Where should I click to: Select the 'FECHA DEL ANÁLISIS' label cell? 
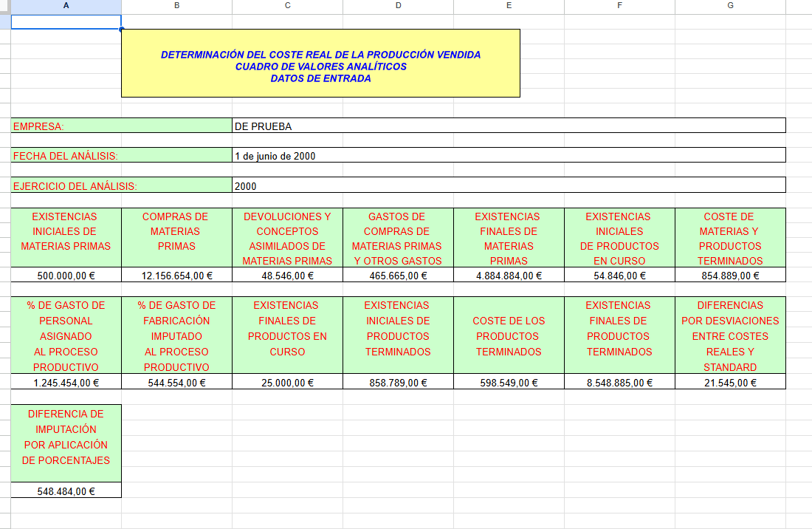(121, 156)
